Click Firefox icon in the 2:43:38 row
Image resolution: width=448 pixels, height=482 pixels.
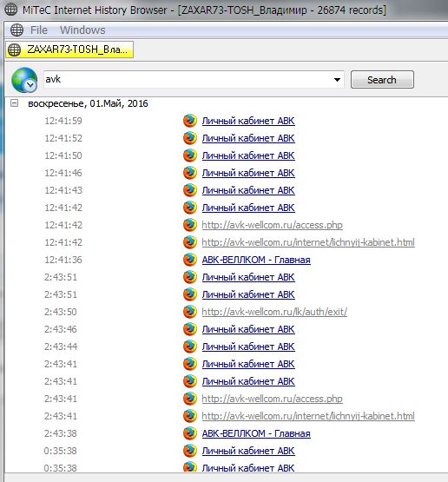click(x=190, y=433)
